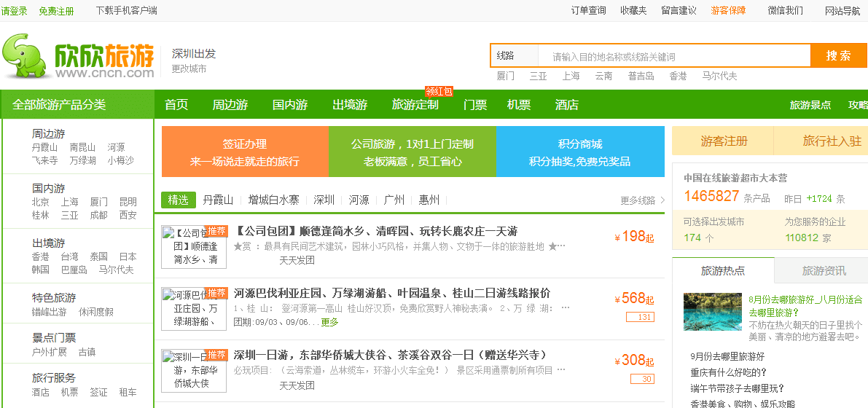Open the 8月份去哪旅游好 article thumbnail
This screenshot has height=408, width=868.
coord(712,312)
